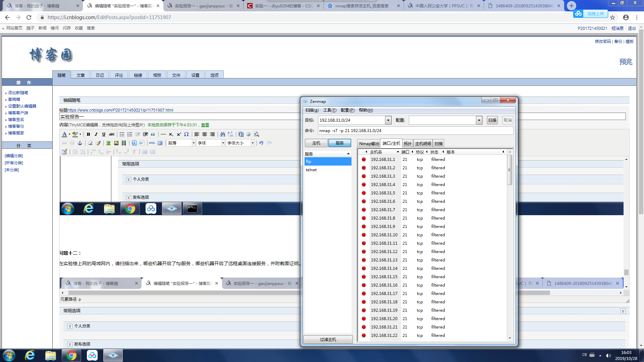Open the 段落 paragraph format dropdown

tap(181, 143)
